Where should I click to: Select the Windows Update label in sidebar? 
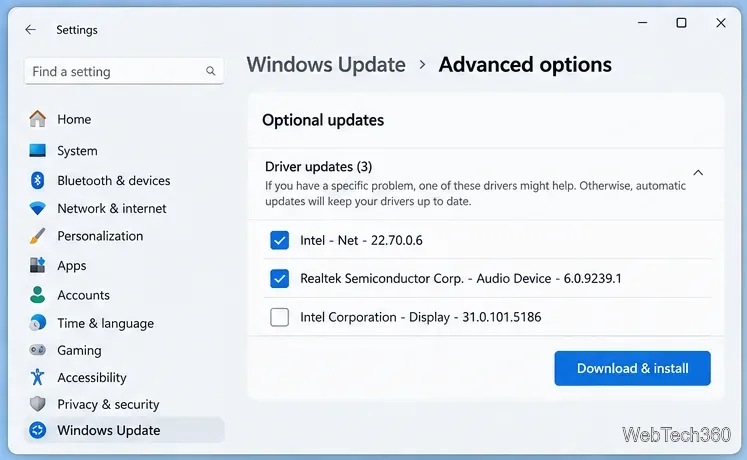tap(109, 430)
